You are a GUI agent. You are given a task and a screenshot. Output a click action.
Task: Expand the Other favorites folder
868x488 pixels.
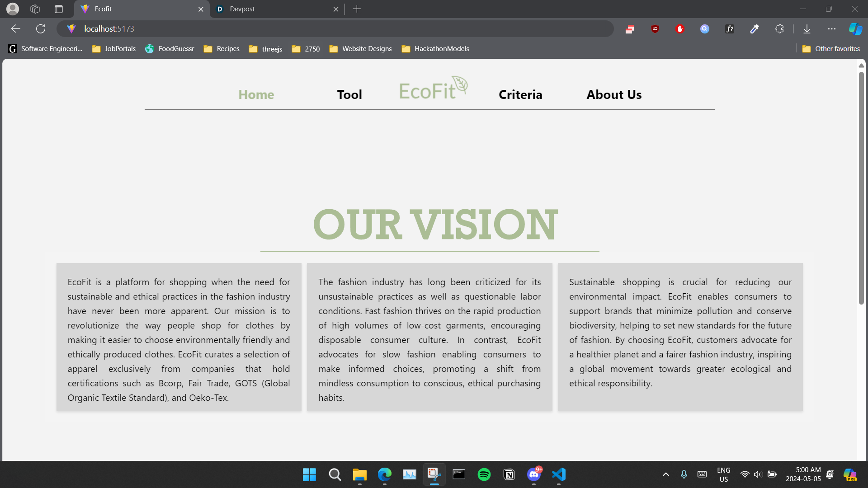[831, 49]
